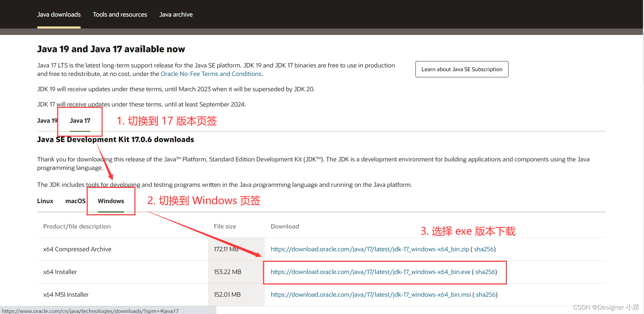Screen dimensions: 644x314
Task: Click Learn about Java SE Subscription button
Action: point(462,69)
